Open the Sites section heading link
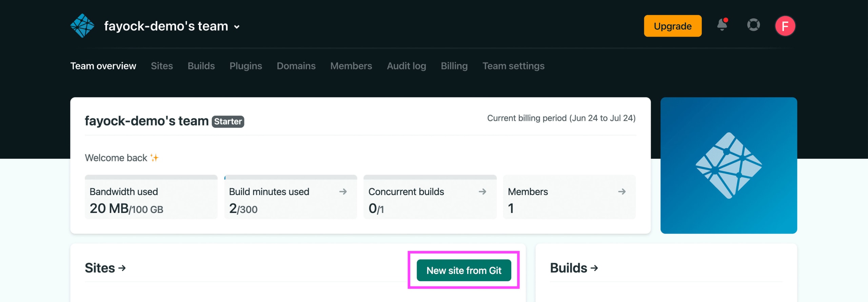Image resolution: width=868 pixels, height=302 pixels. [x=105, y=268]
